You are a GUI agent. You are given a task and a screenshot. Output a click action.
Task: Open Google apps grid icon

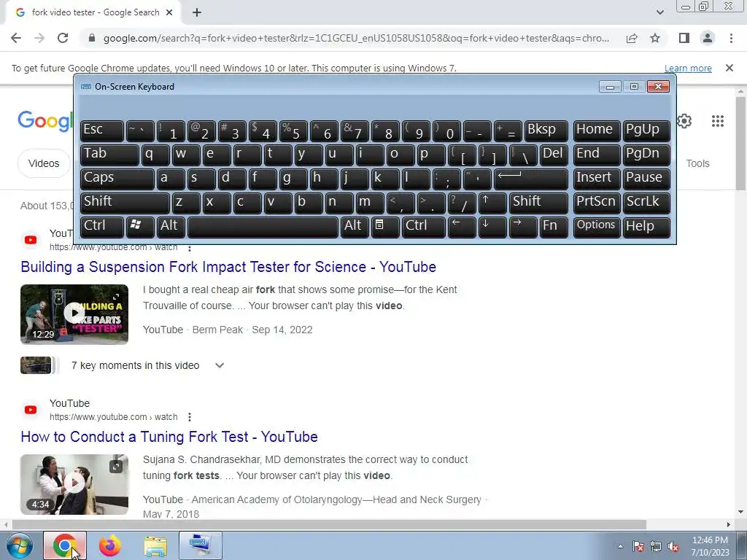pos(718,121)
